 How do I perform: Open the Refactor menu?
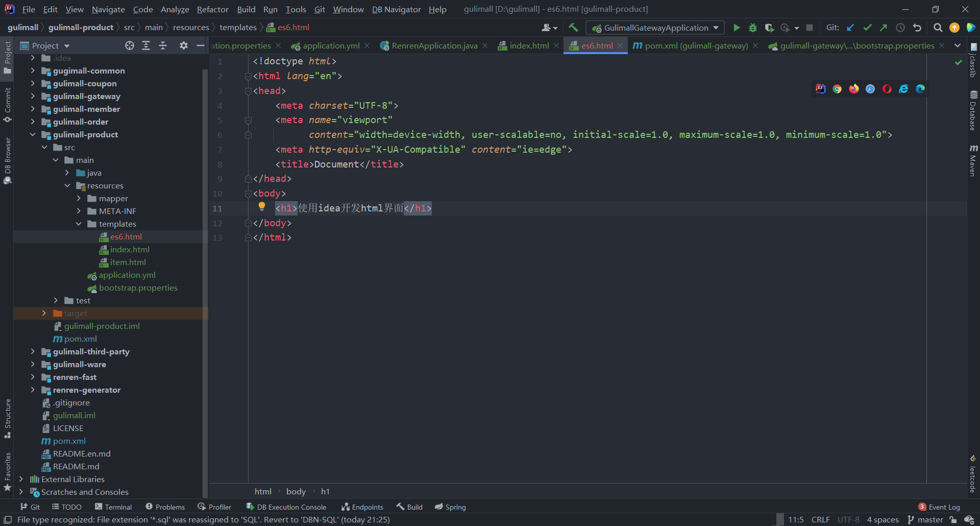212,9
